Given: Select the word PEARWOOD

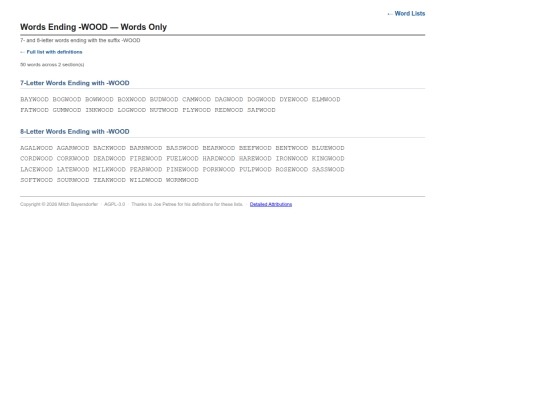Looking at the screenshot, I should (146, 169).
